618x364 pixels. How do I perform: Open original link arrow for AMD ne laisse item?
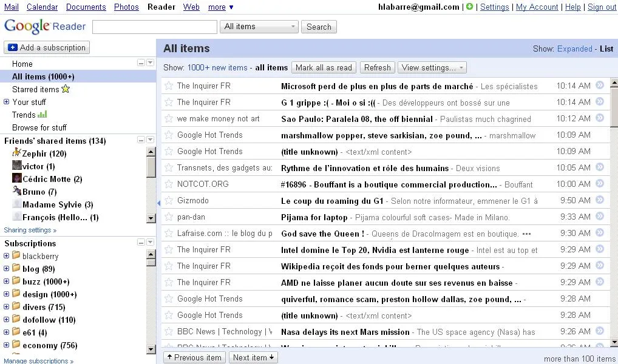(599, 281)
